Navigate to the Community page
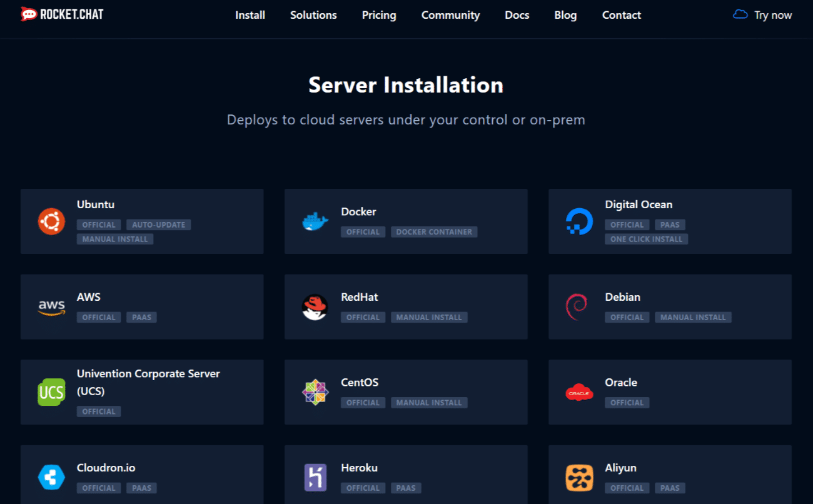The width and height of the screenshot is (813, 504). 450,15
